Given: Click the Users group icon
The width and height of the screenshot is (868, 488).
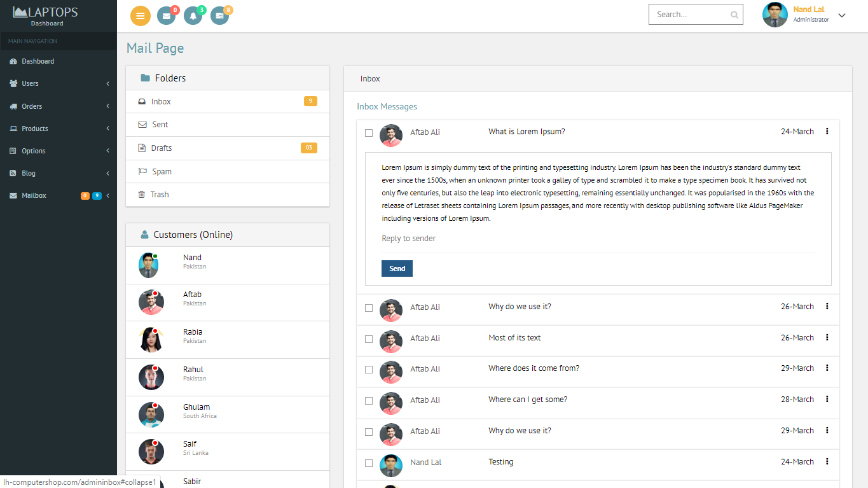Looking at the screenshot, I should 13,83.
